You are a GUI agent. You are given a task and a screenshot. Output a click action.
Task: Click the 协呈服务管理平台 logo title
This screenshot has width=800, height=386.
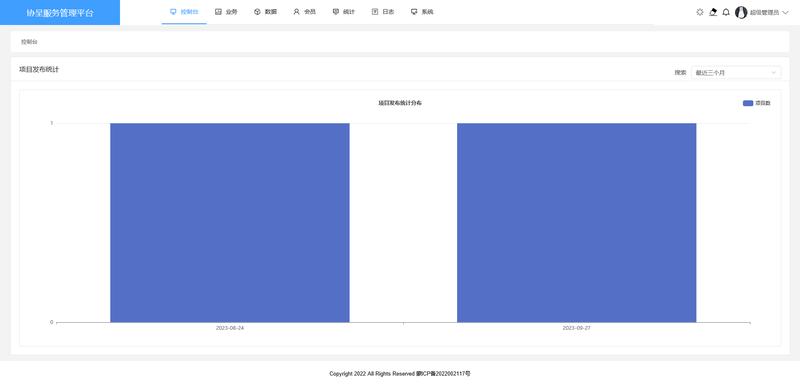(60, 13)
